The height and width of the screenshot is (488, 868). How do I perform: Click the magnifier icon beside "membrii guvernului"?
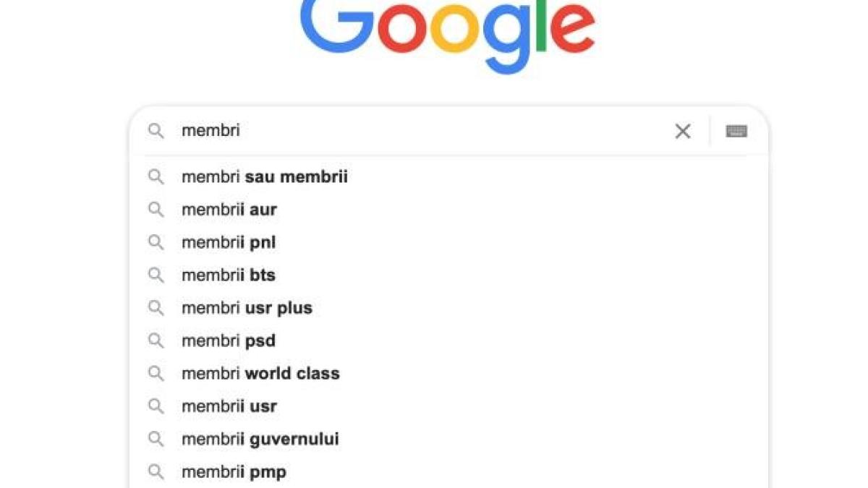(156, 439)
